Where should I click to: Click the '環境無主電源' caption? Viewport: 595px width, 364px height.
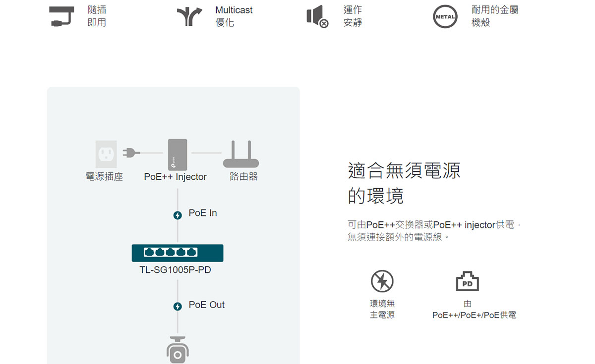(382, 309)
